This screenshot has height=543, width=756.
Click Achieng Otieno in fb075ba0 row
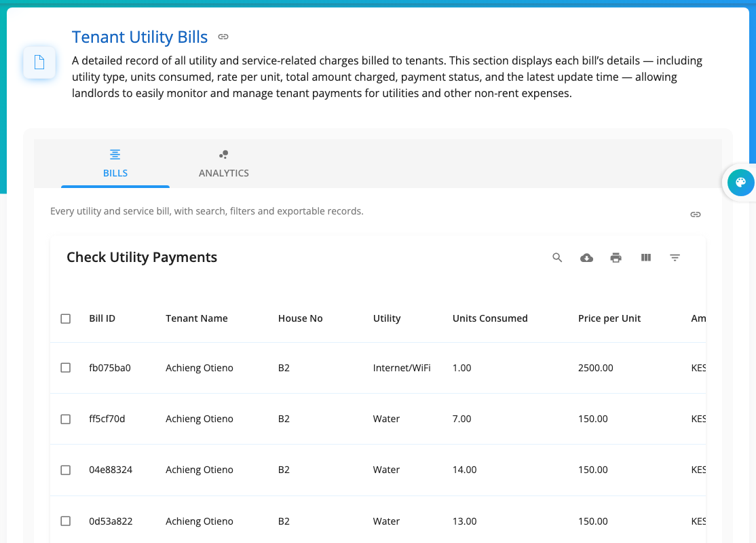[x=199, y=368]
